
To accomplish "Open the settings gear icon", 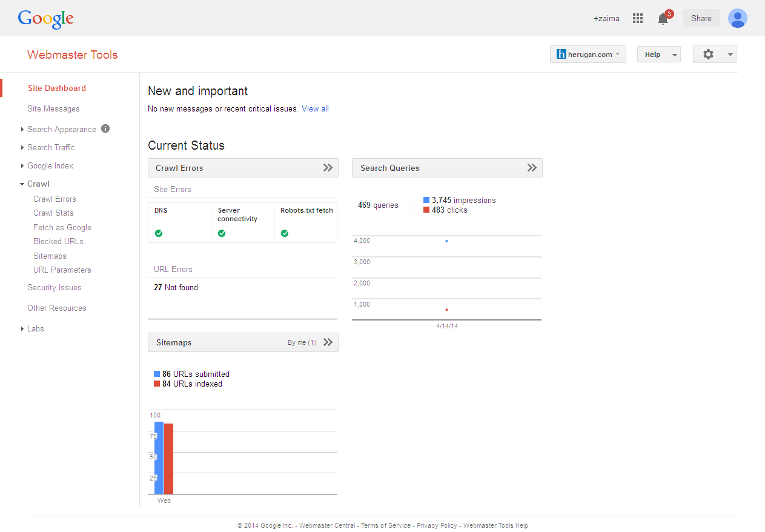I will 708,55.
